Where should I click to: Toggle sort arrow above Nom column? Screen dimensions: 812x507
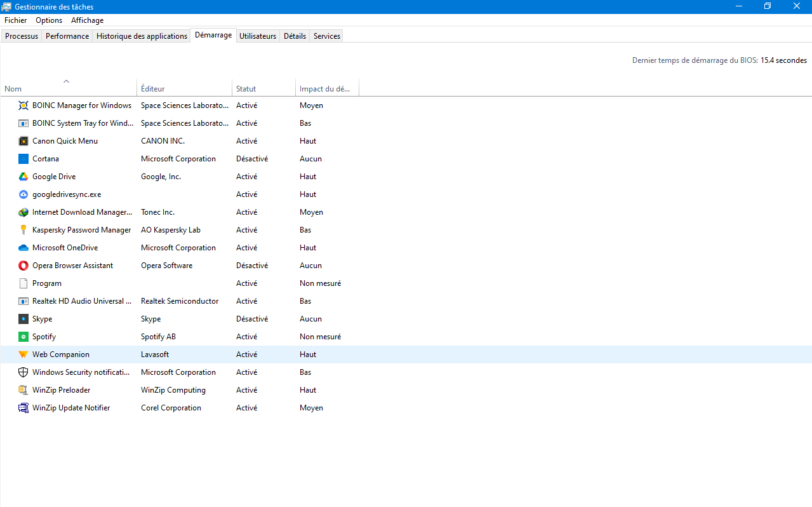click(x=67, y=81)
